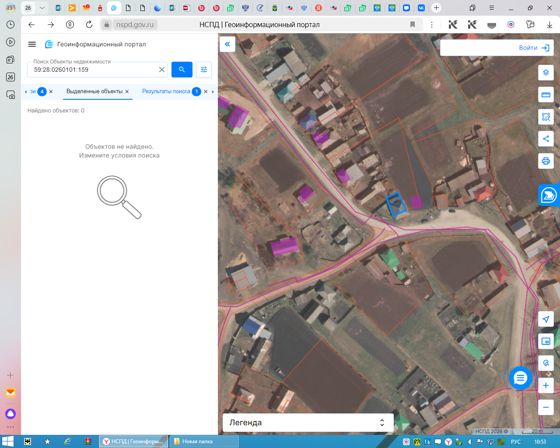The image size is (560, 448).
Task: Open search filter settings icon
Action: 204,69
